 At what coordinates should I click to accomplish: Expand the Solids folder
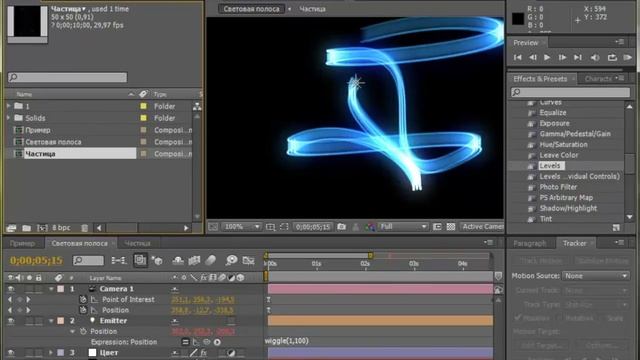click(9, 118)
